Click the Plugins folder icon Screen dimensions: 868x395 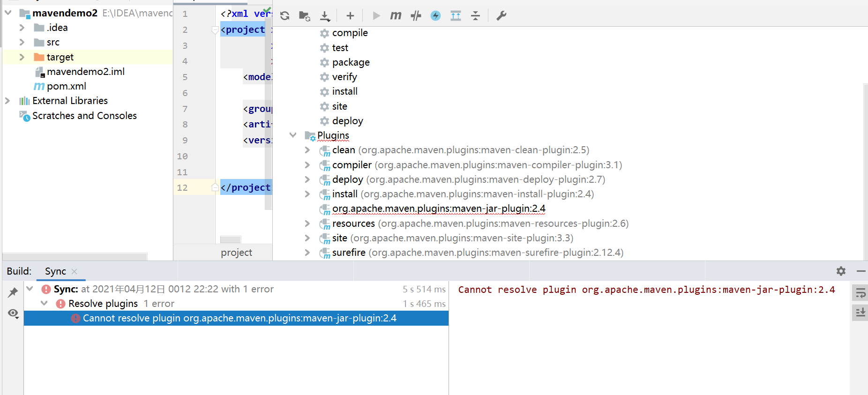[310, 136]
